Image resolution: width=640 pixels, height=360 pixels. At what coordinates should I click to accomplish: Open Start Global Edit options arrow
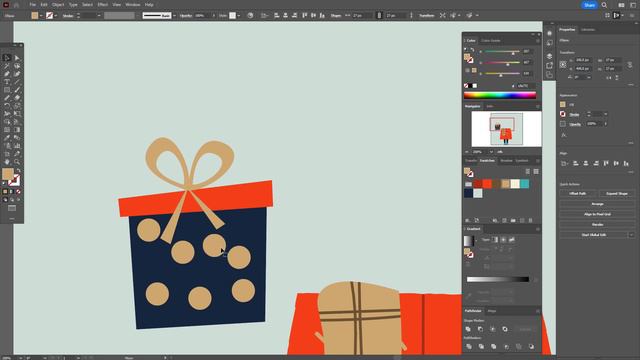click(631, 235)
